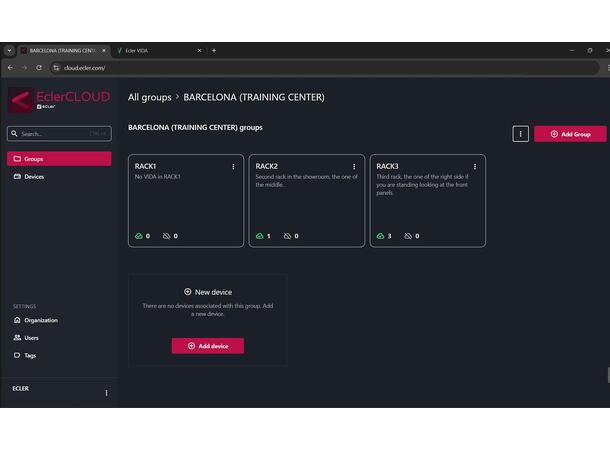The width and height of the screenshot is (610, 450).
Task: Click online cloud icon on RACK2 card
Action: pyautogui.click(x=259, y=236)
